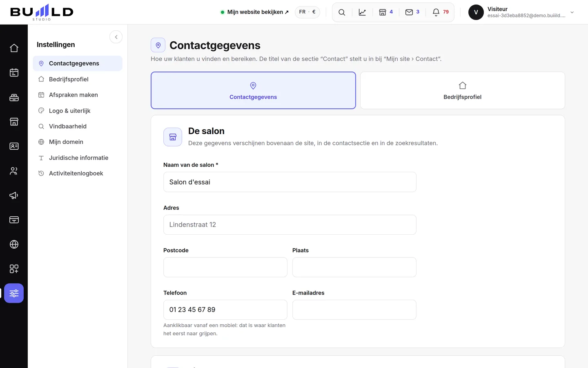Open the home dashboard icon in sidebar
This screenshot has height=368, width=588.
14,48
